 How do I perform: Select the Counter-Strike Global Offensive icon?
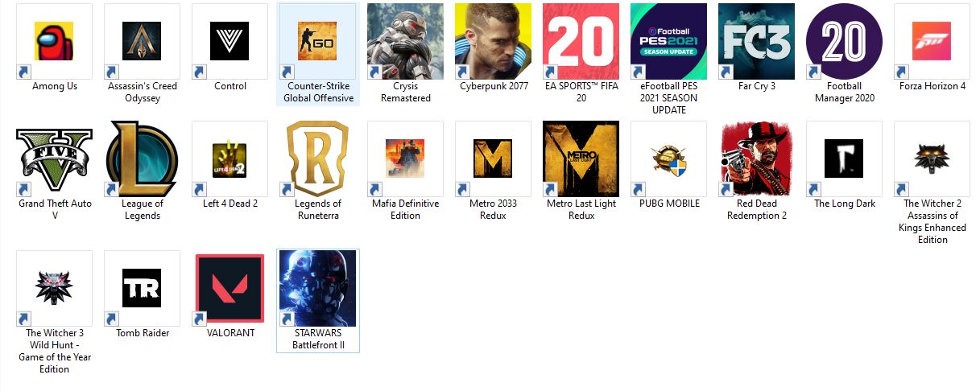(x=318, y=41)
